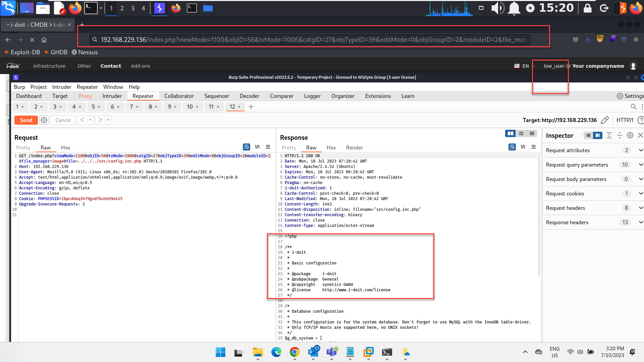Dock the Inspector panel on the right
Image resolution: width=644 pixels, height=362 pixels.
click(597, 135)
